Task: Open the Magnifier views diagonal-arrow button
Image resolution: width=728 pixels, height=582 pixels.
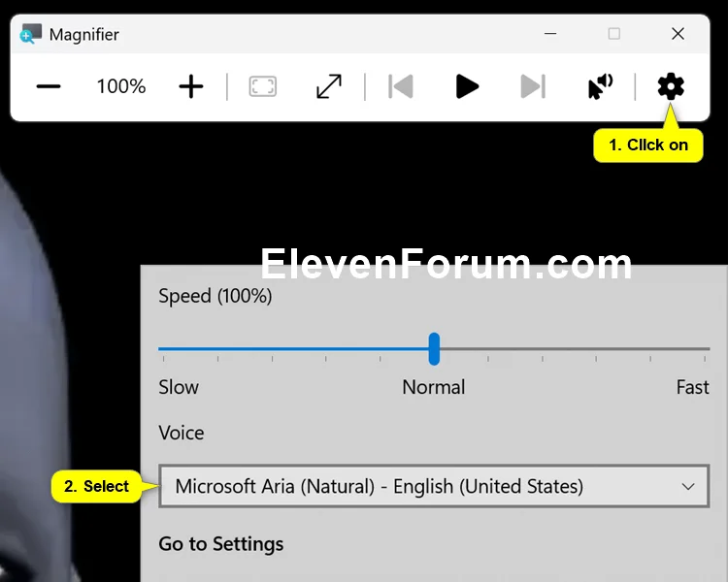Action: coord(329,86)
